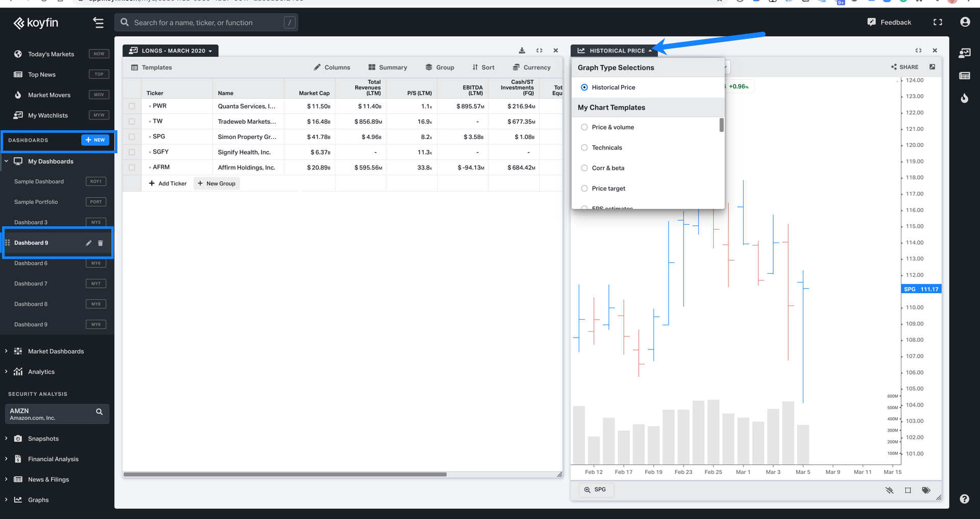980x519 pixels.
Task: Open chart in new window icon
Action: (x=932, y=67)
